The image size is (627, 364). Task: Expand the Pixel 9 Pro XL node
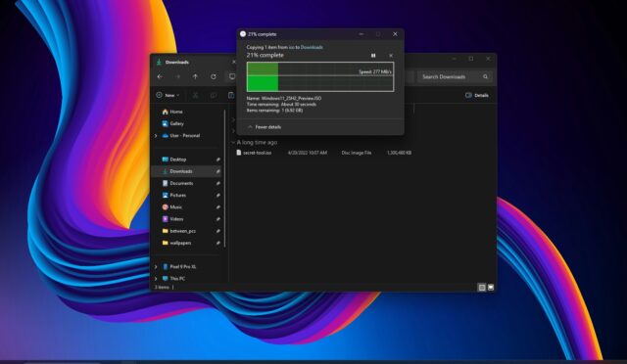click(156, 267)
